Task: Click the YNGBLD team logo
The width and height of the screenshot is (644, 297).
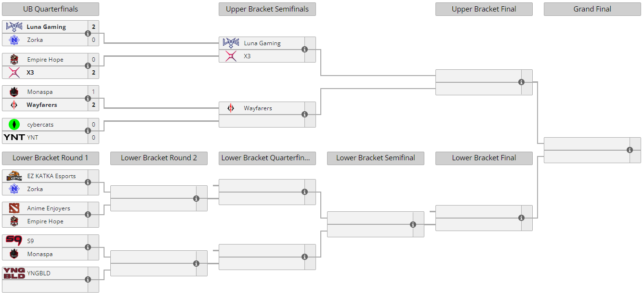Action: (x=14, y=273)
